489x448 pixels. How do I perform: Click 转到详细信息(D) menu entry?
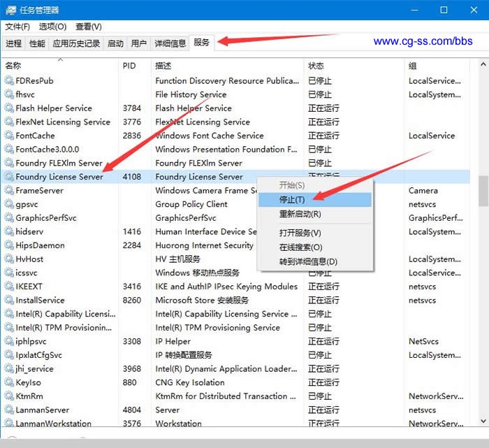click(x=308, y=261)
